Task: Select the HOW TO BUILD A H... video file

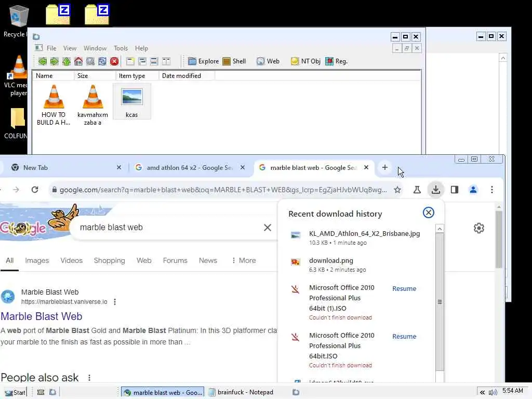Action: coord(54,105)
